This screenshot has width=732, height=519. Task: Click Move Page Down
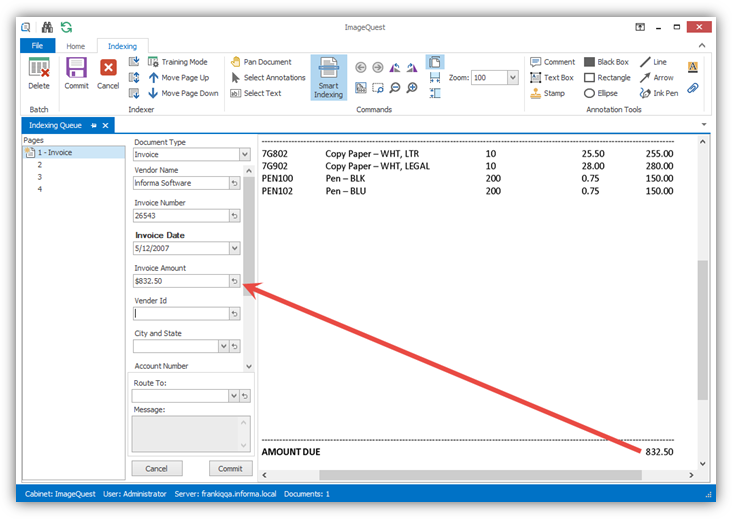coord(183,93)
